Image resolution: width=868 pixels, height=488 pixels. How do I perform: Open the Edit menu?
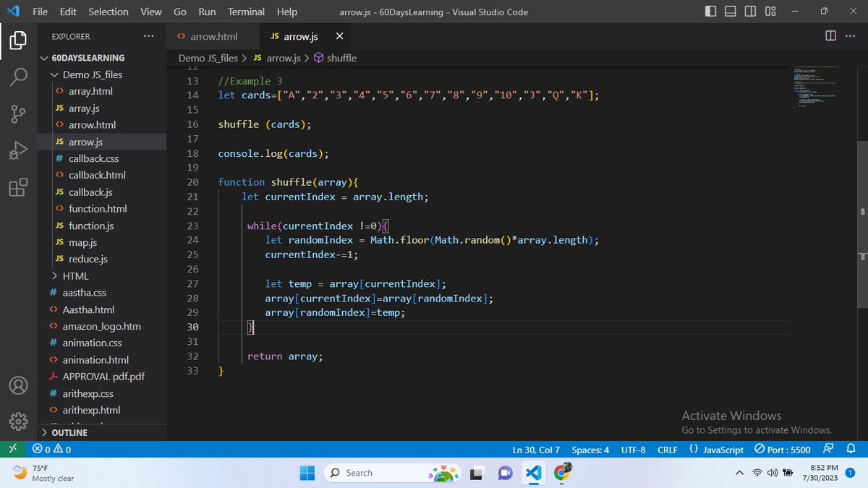68,12
